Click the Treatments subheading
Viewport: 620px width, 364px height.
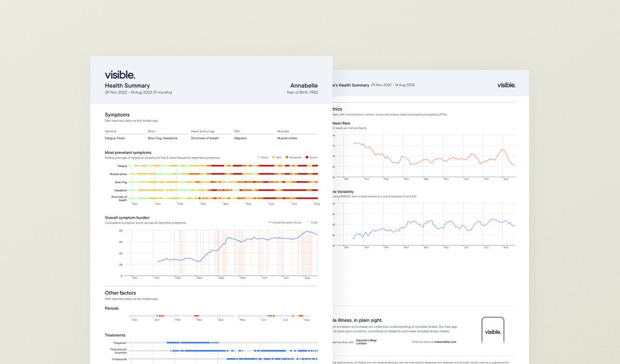[x=115, y=335]
